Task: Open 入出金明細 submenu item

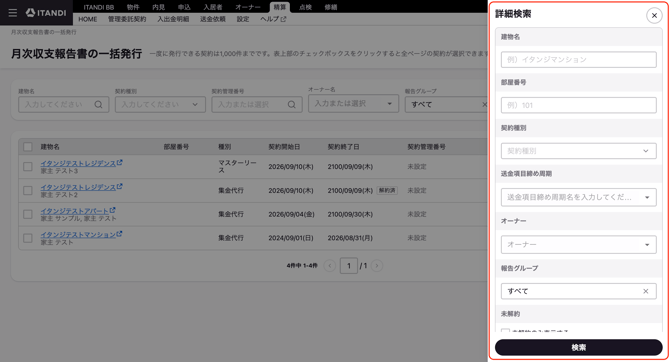Action: (x=173, y=19)
